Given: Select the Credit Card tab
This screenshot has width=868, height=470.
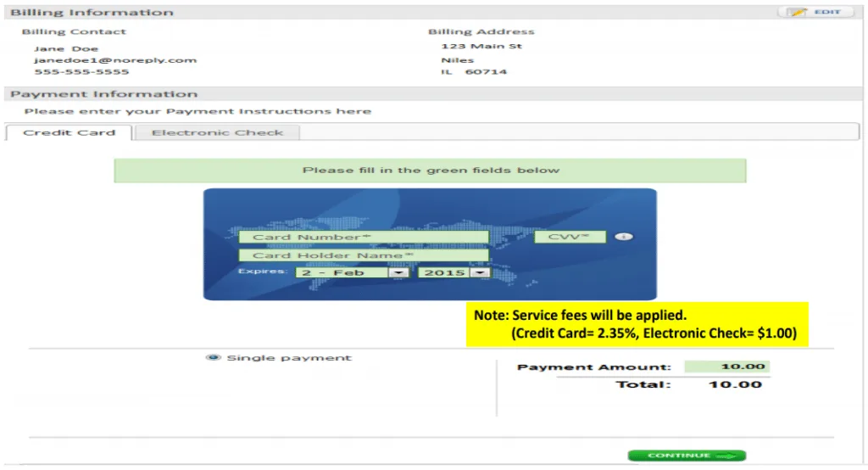Looking at the screenshot, I should point(69,132).
